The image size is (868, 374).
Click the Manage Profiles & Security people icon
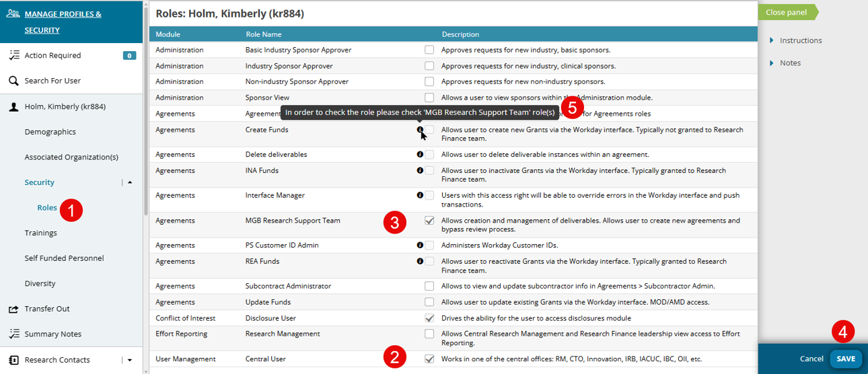[x=13, y=13]
